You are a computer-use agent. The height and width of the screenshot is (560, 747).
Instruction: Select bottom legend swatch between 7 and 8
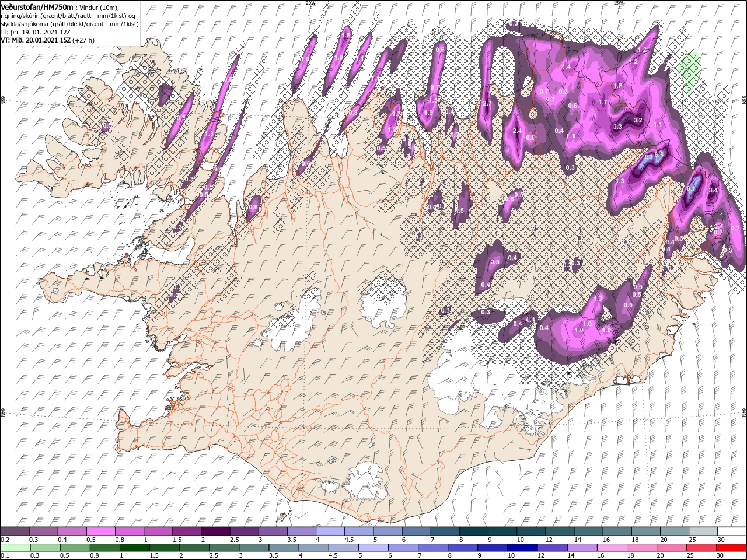[433, 547]
